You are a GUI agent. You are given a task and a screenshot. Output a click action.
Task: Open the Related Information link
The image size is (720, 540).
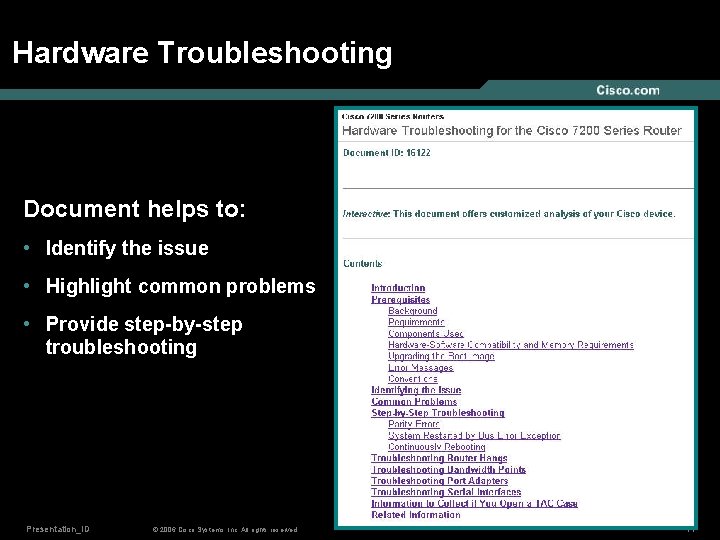coord(416,515)
